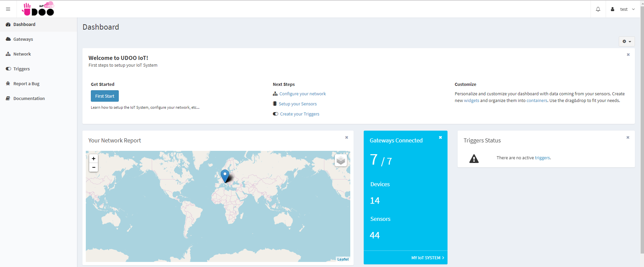Click the Gateways Connected 7 / 7 value
The image size is (644, 267).
[x=381, y=160]
